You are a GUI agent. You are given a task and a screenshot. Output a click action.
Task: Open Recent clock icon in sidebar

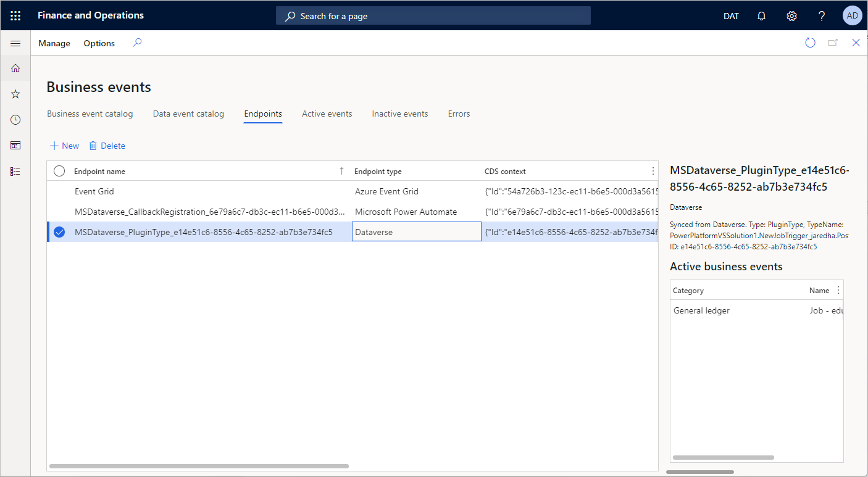click(x=15, y=120)
